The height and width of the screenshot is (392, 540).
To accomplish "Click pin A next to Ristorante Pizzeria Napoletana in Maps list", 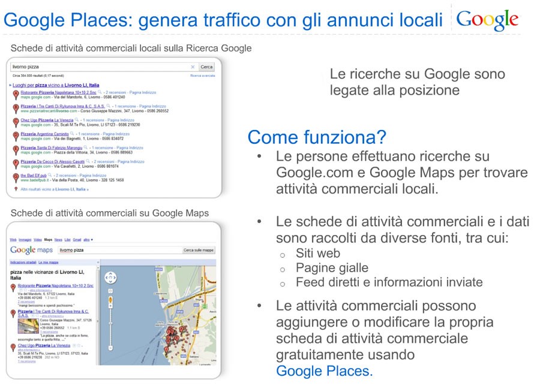I will click(13, 288).
